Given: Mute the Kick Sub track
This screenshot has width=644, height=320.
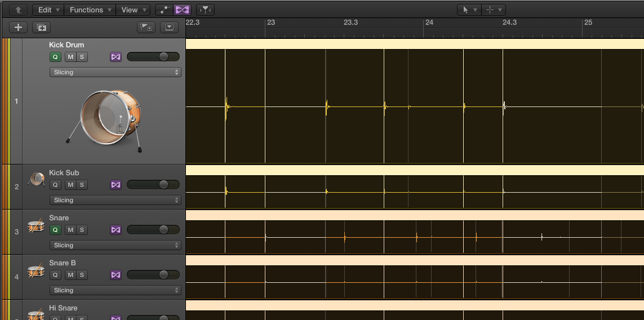Looking at the screenshot, I should point(70,185).
